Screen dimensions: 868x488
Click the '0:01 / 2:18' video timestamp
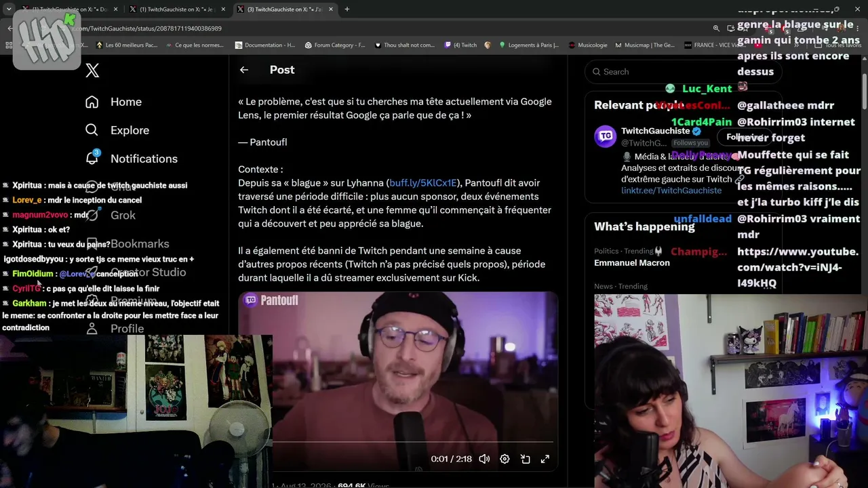pos(451,459)
